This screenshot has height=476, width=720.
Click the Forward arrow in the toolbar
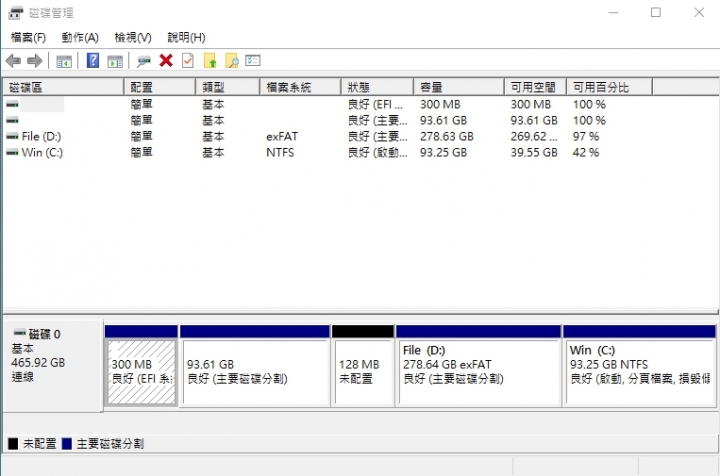pos(35,61)
